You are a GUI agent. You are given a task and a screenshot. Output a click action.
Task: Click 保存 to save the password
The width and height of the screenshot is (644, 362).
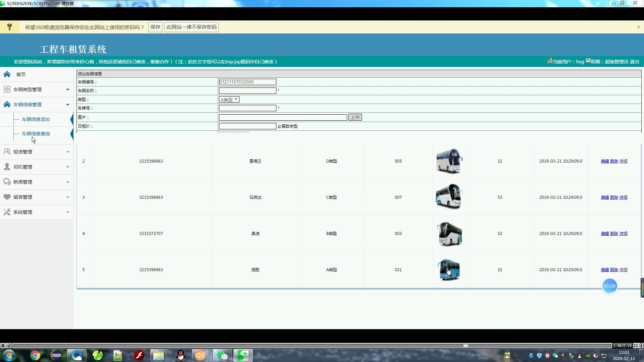(155, 27)
